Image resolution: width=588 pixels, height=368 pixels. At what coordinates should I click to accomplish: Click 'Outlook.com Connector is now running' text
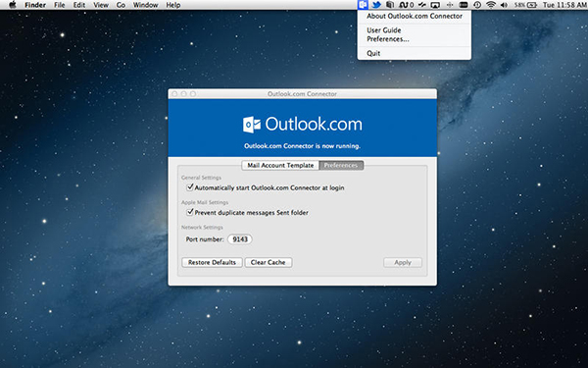302,146
